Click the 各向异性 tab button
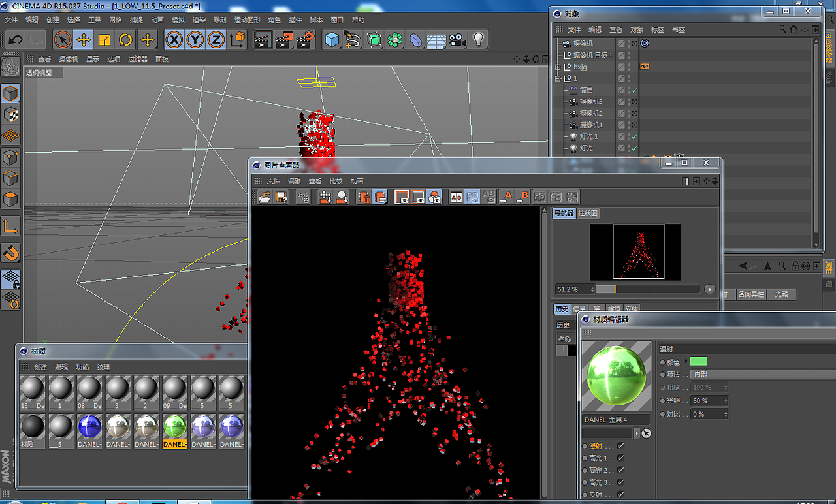This screenshot has width=836, height=504. pyautogui.click(x=750, y=294)
